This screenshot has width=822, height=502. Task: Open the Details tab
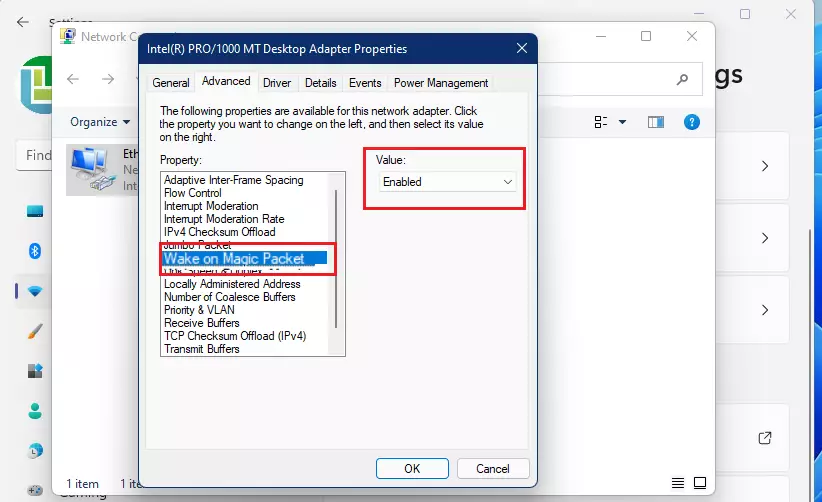pos(320,83)
